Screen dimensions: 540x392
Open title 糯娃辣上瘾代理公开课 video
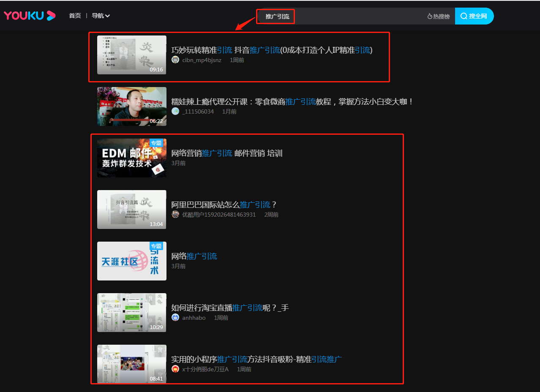tap(292, 102)
